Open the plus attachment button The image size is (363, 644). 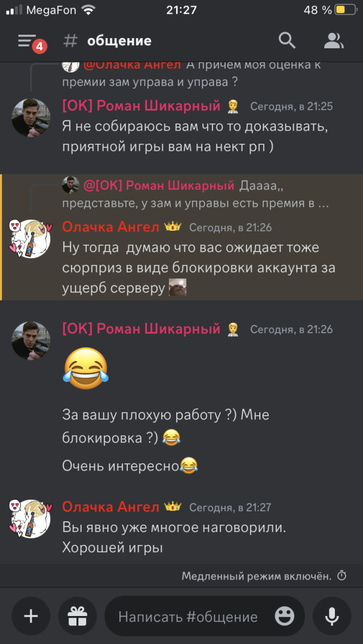(31, 616)
